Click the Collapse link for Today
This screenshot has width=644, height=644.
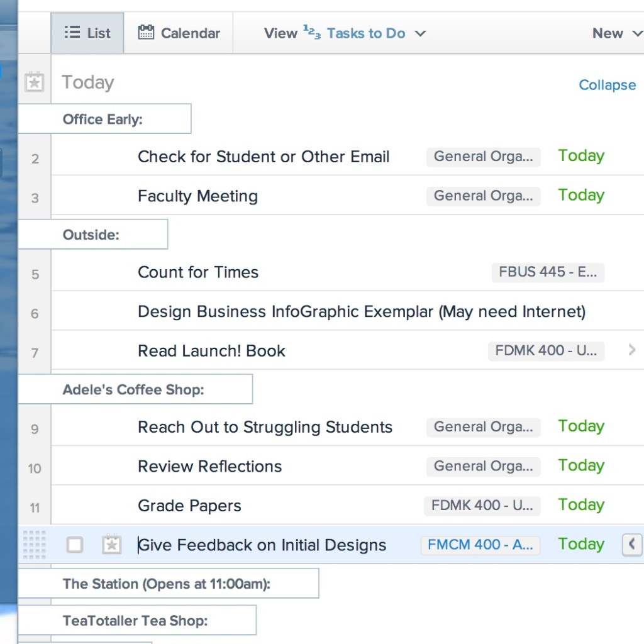click(x=607, y=85)
